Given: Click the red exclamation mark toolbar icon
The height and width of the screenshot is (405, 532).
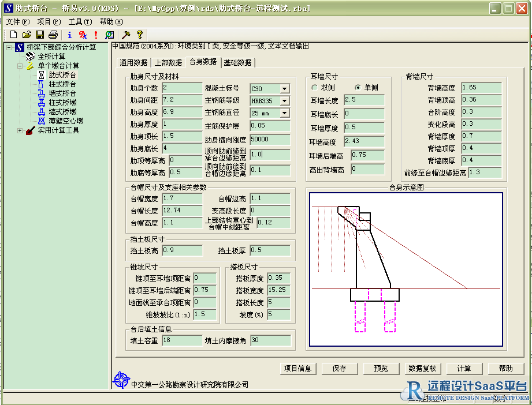Looking at the screenshot, I should 96,35.
